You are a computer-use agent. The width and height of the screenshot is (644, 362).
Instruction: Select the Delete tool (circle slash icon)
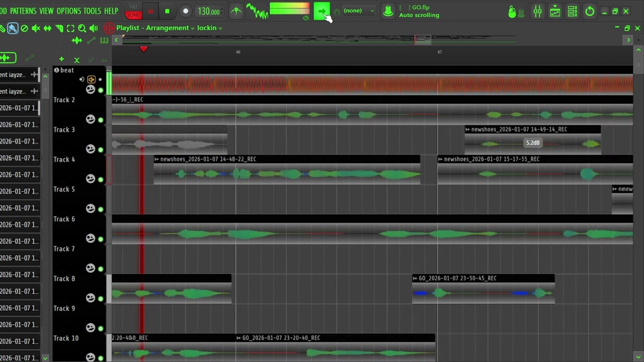[24, 29]
